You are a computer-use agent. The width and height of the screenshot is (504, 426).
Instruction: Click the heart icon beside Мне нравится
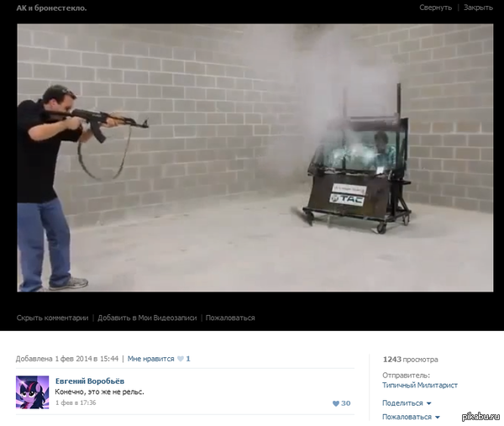(180, 359)
